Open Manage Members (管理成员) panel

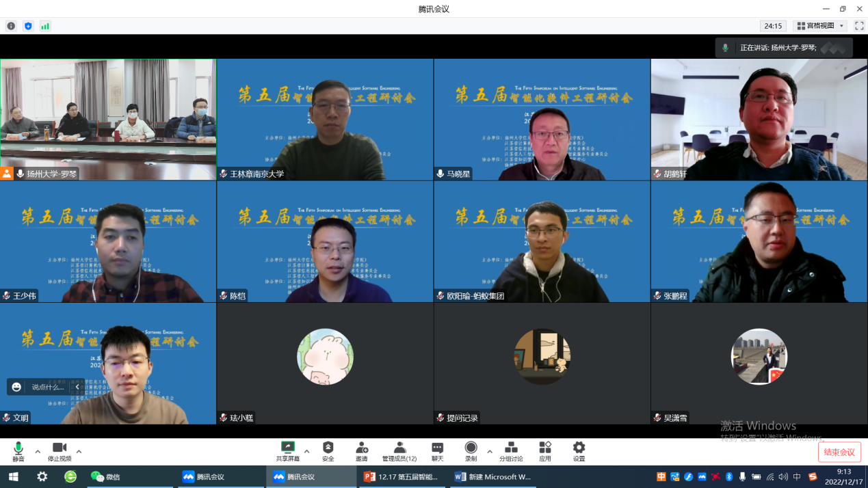pyautogui.click(x=399, y=450)
